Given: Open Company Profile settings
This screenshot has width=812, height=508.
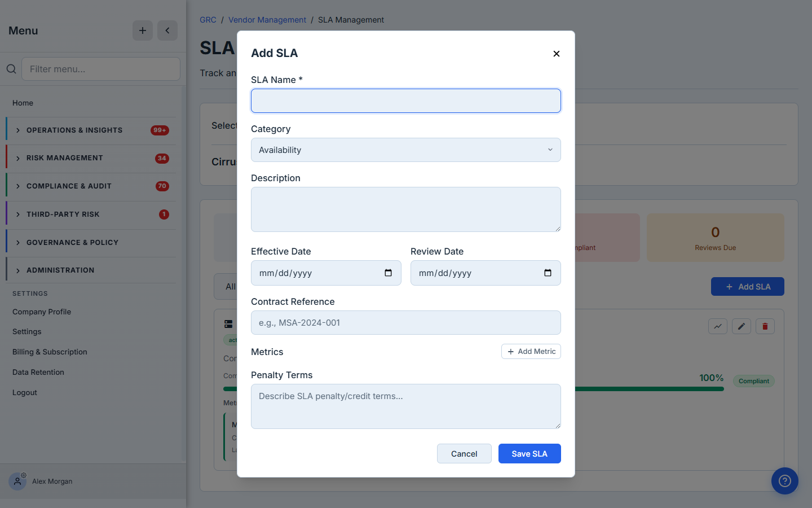Looking at the screenshot, I should pyautogui.click(x=42, y=312).
